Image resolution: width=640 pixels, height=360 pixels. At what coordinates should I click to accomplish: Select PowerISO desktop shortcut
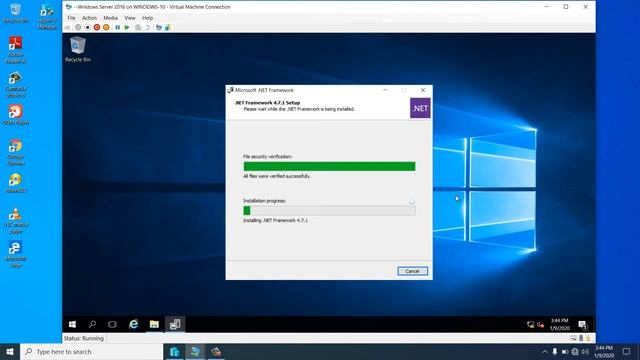16,183
